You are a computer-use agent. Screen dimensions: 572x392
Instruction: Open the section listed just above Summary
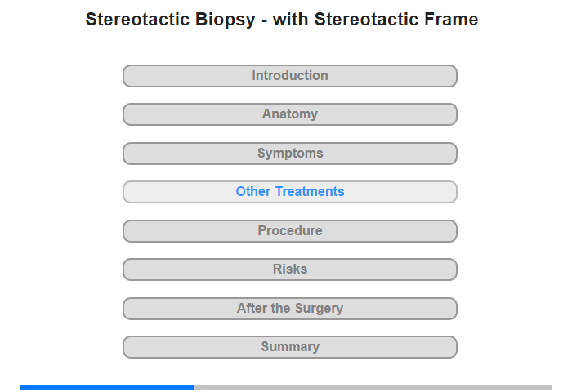[289, 309]
